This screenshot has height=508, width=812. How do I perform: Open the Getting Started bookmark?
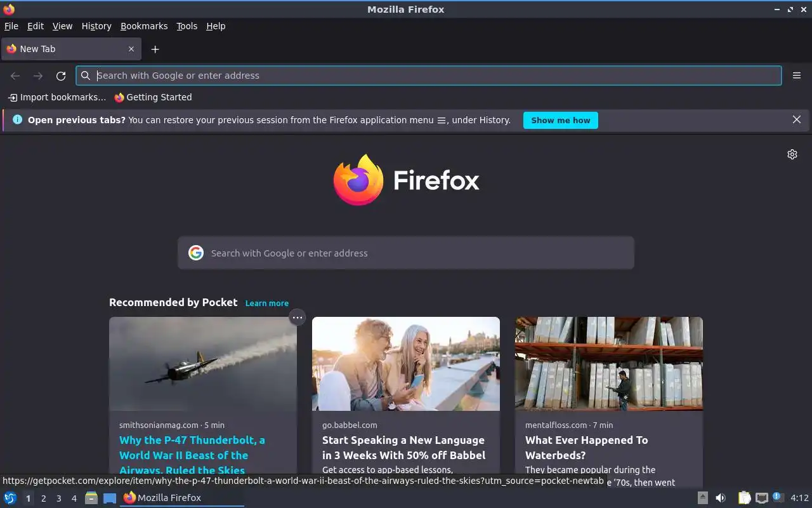click(153, 97)
